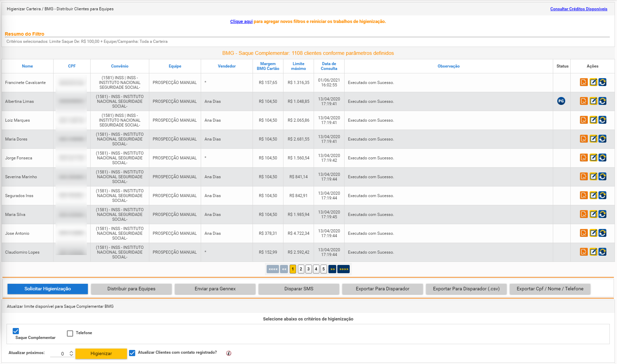Image resolution: width=617 pixels, height=364 pixels.
Task: Click yellow edit icon for Francinete Cavalcante
Action: tap(593, 82)
